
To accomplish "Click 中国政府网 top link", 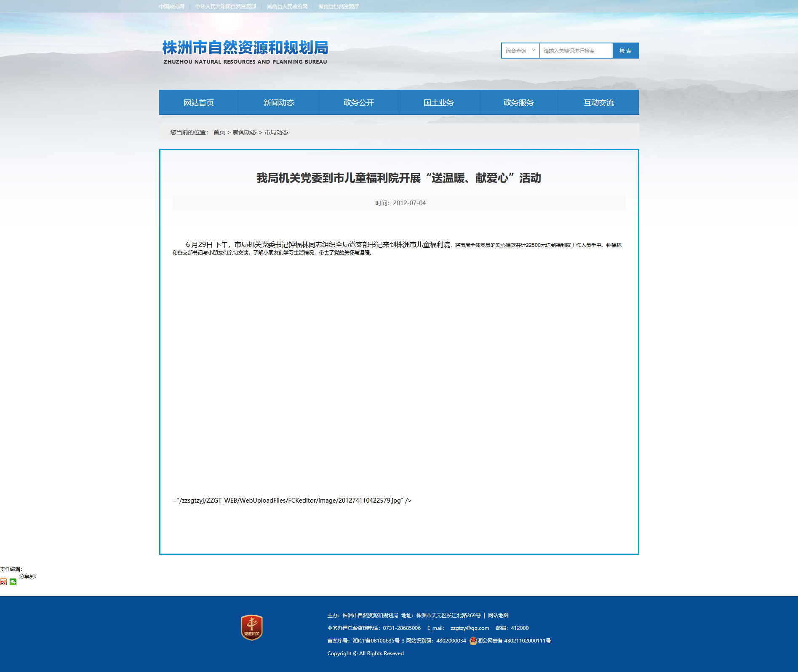I will coord(172,7).
